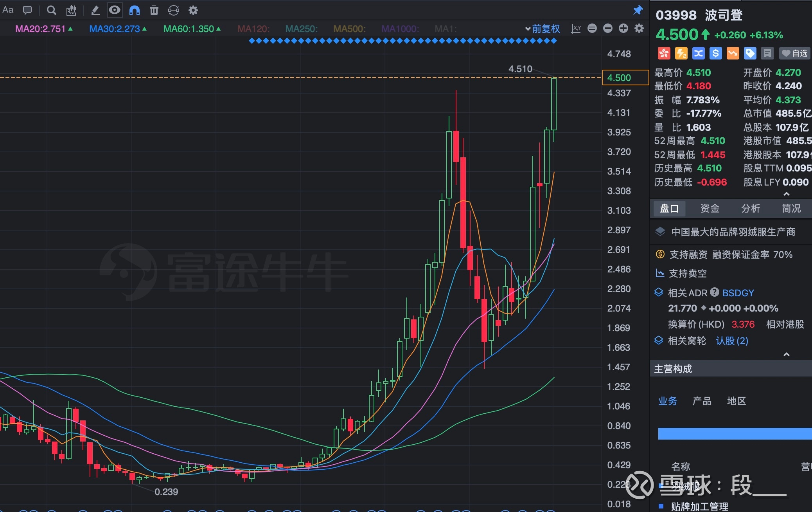
Task: Toggle the MA20 indicator line
Action: [x=44, y=29]
